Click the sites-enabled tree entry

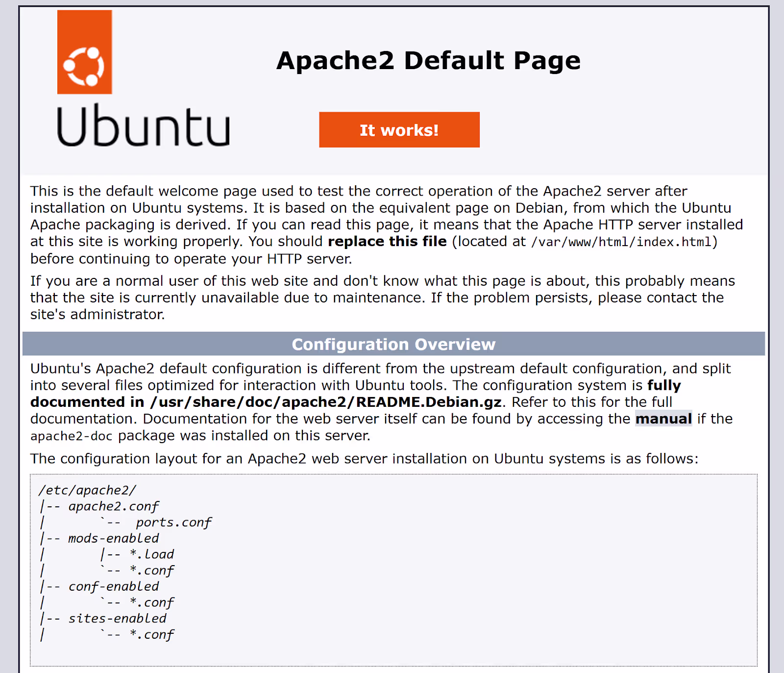tap(118, 619)
